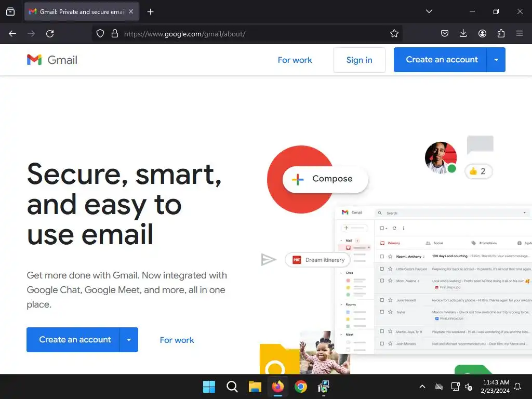The height and width of the screenshot is (399, 532).
Task: Open the Firefox extensions puzzle icon
Action: 501,33
